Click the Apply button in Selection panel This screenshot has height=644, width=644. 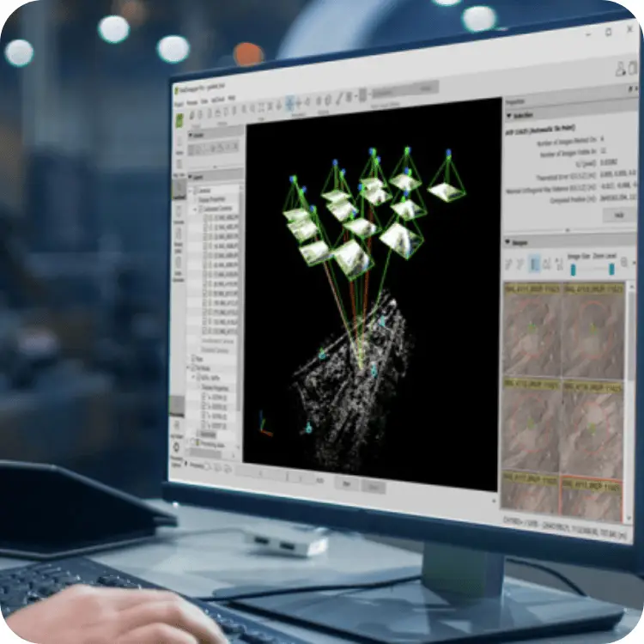(619, 215)
